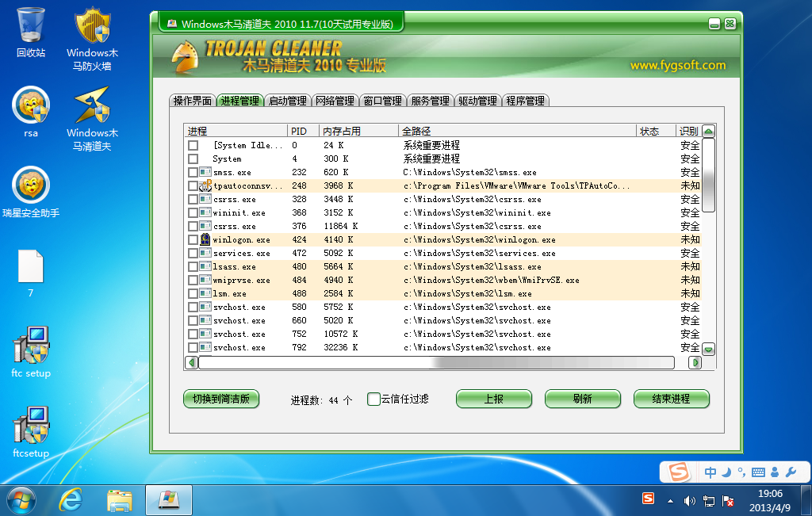Click the soft keyboard icon on input bar
This screenshot has width=812, height=516.
click(x=758, y=472)
